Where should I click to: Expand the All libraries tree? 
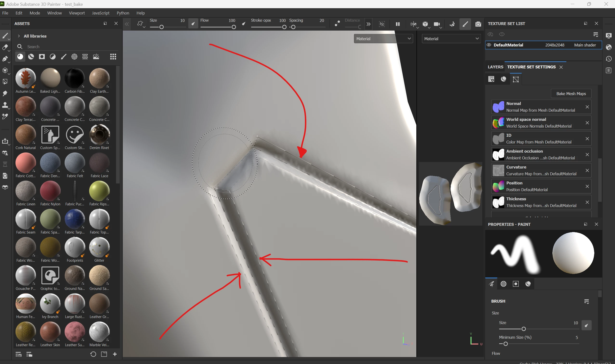coord(19,36)
